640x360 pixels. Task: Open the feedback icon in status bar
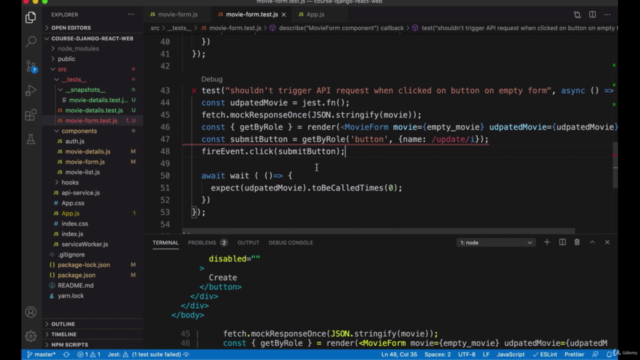(596, 355)
